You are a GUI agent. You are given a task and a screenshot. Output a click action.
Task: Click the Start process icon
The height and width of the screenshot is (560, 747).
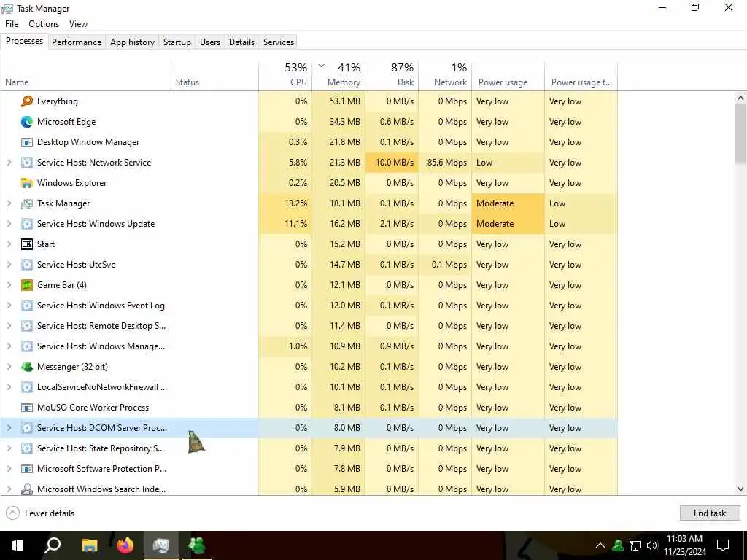[x=27, y=244]
